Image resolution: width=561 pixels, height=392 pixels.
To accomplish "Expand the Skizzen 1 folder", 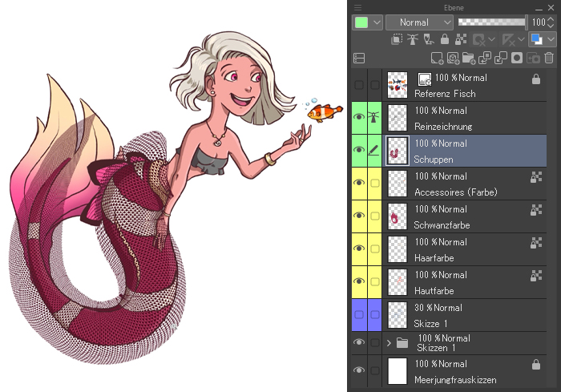I will pyautogui.click(x=389, y=343).
